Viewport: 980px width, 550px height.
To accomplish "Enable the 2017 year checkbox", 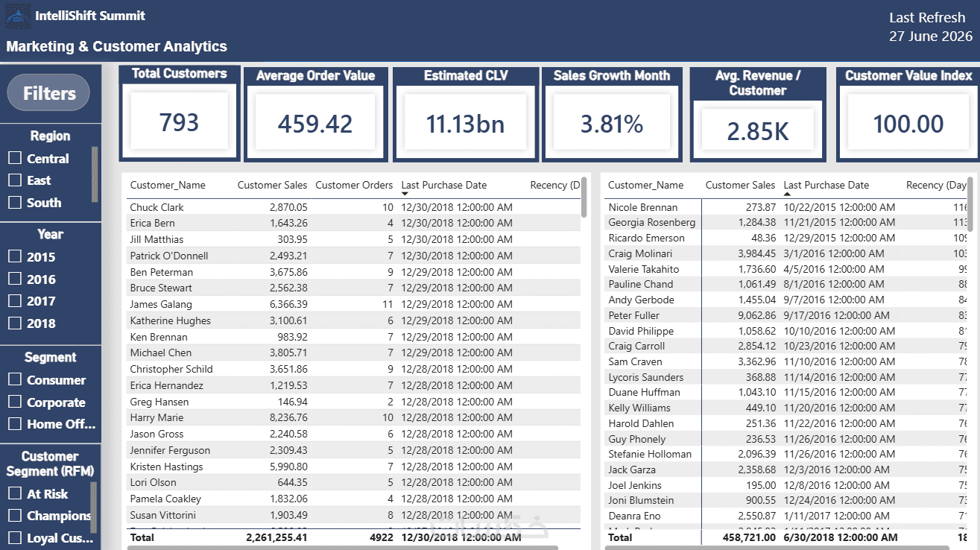I will coord(15,301).
